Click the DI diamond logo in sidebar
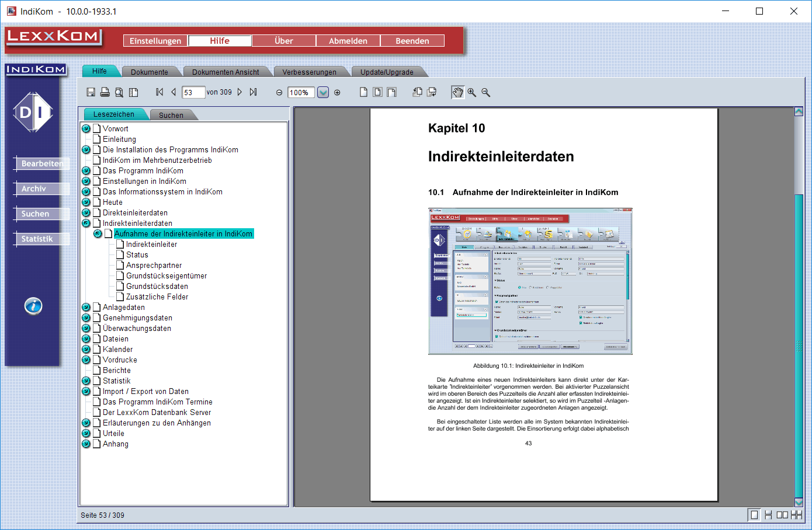812x530 pixels. 33,112
